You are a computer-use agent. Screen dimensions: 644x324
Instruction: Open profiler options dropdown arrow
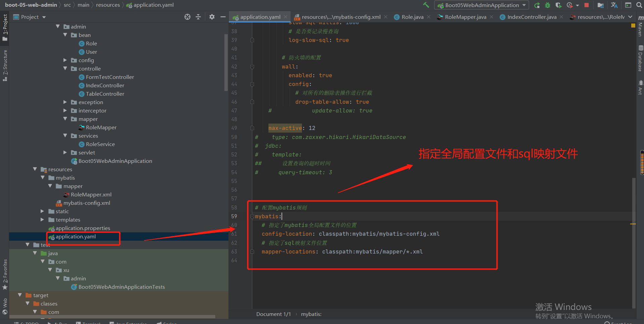point(577,5)
